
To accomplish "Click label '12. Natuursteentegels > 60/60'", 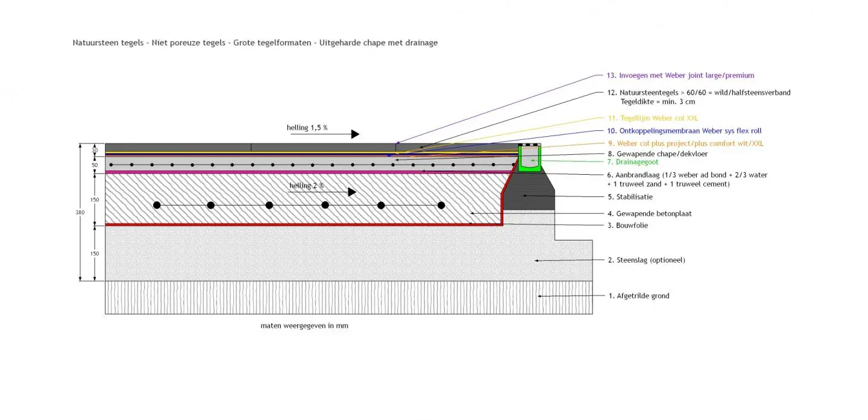I will pos(699,93).
